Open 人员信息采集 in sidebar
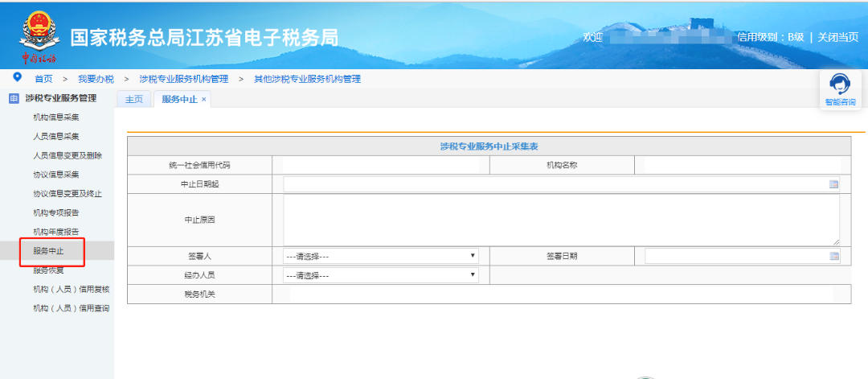 [56, 136]
